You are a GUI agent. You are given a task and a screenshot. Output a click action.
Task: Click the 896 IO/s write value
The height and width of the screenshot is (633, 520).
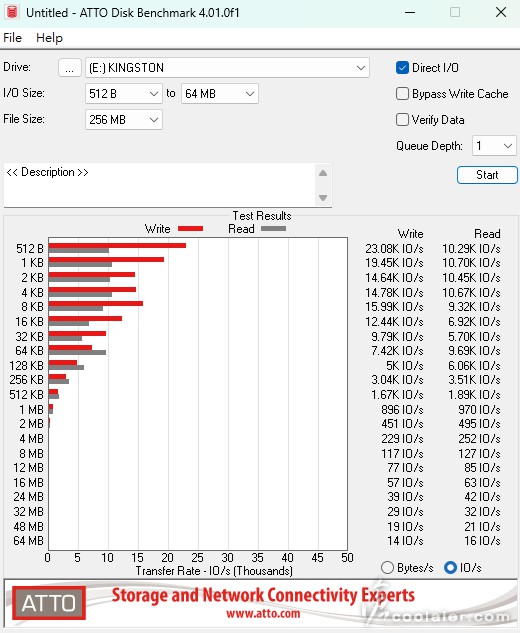[402, 410]
